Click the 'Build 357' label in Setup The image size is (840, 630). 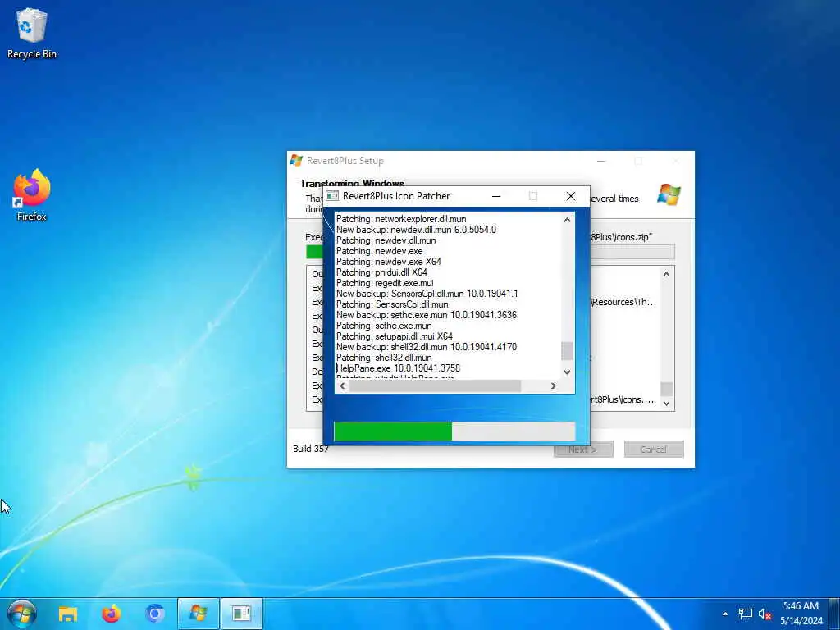pyautogui.click(x=311, y=449)
